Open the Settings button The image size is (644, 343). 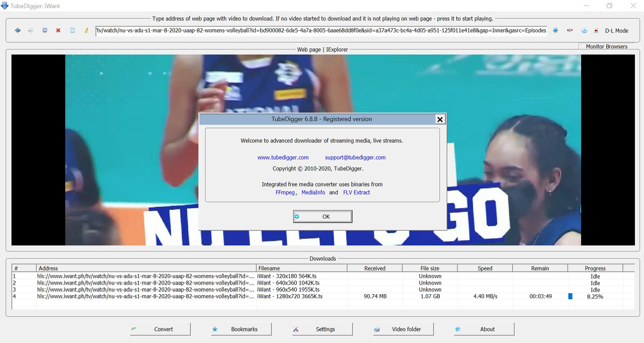point(323,329)
